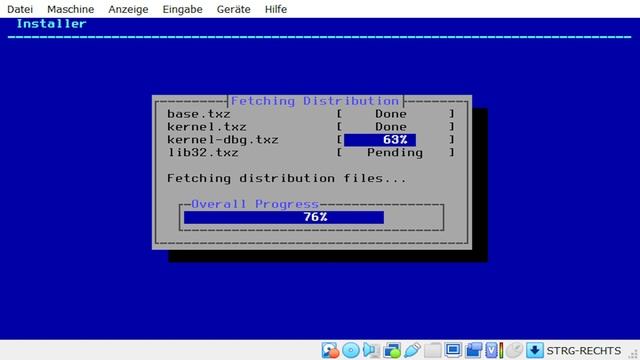Click the Overall Progress 76% bar

(311, 217)
